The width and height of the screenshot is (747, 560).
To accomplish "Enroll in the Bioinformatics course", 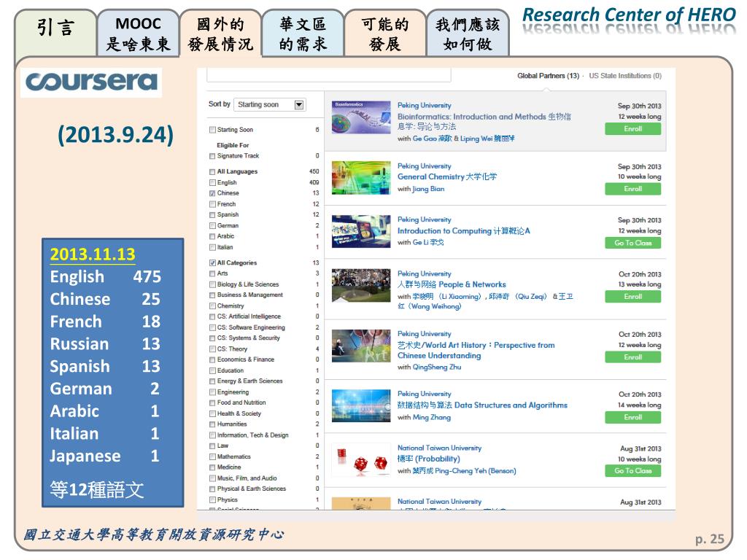I will [632, 129].
